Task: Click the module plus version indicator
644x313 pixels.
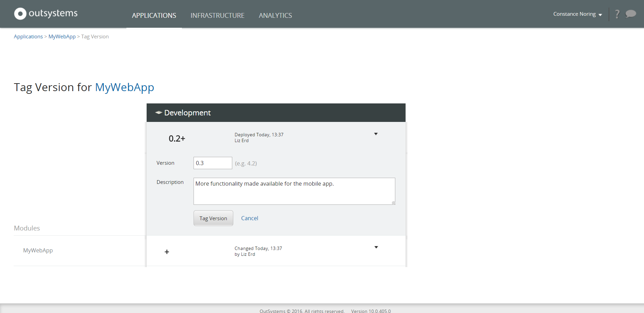Action: [x=167, y=252]
